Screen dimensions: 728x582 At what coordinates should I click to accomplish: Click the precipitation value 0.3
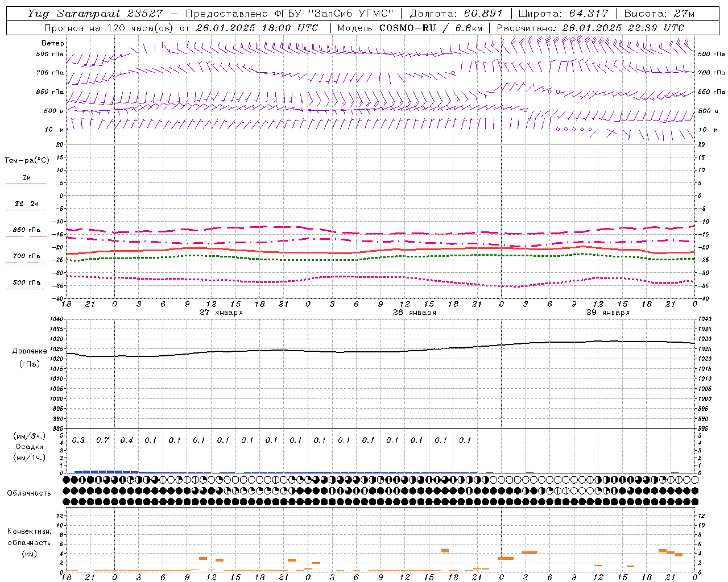(x=78, y=440)
